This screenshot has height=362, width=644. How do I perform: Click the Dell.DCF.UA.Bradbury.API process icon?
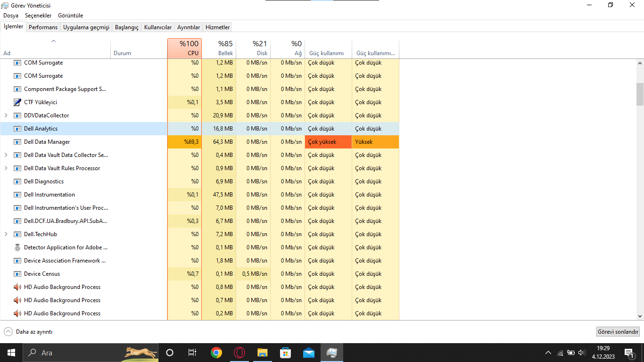(17, 221)
